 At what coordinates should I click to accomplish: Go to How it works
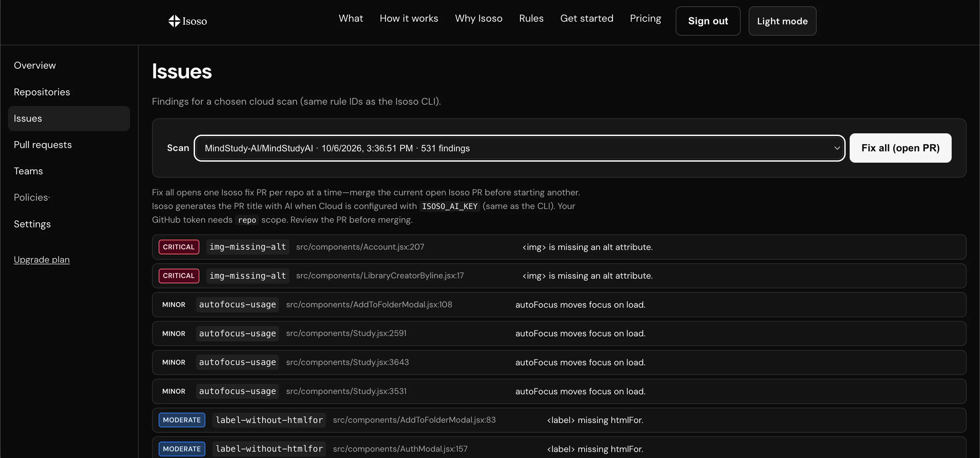[409, 18]
